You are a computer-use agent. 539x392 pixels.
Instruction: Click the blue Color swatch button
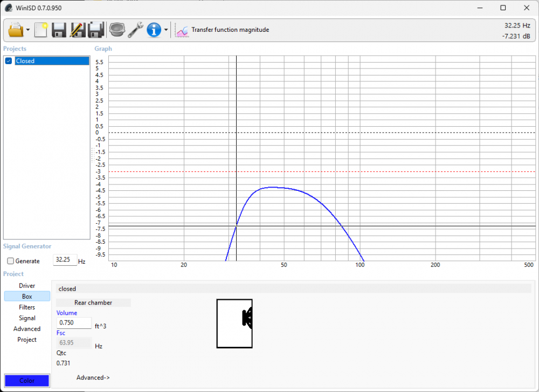pyautogui.click(x=27, y=381)
